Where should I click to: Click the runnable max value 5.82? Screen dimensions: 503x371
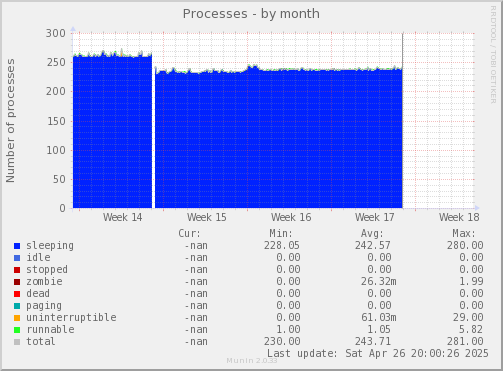471,329
